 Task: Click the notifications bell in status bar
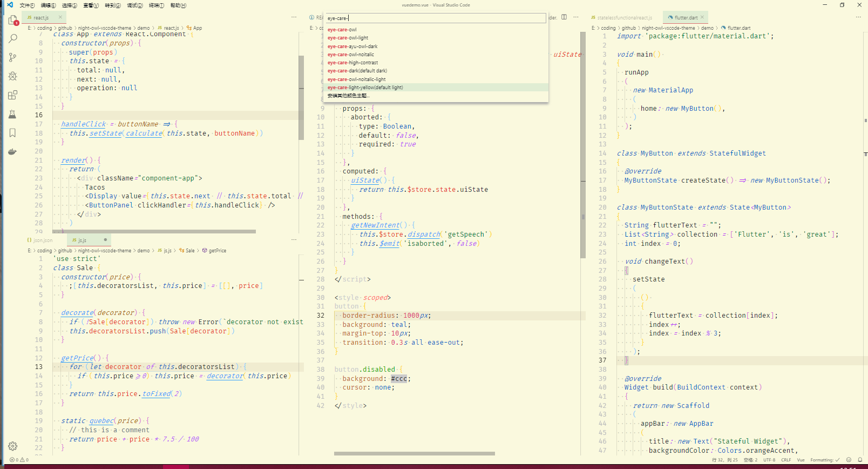tap(860, 460)
